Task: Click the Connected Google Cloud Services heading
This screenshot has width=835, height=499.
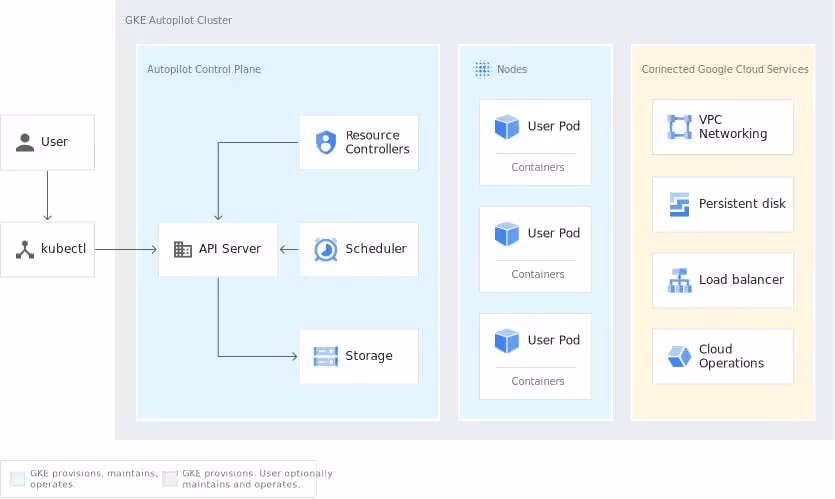Action: coord(725,69)
